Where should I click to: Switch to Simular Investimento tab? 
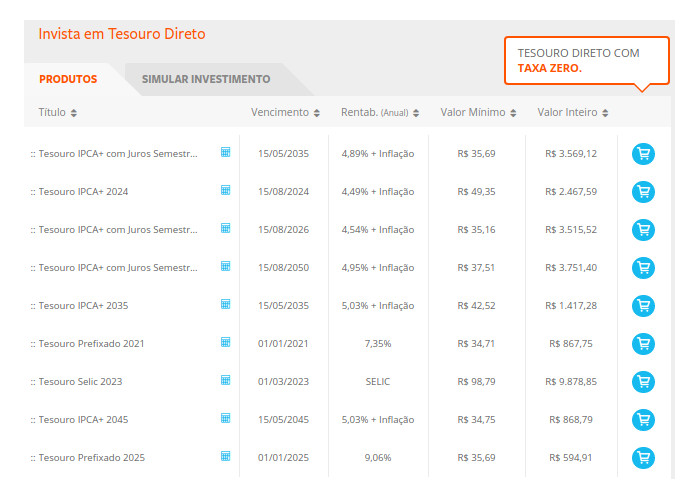206,79
